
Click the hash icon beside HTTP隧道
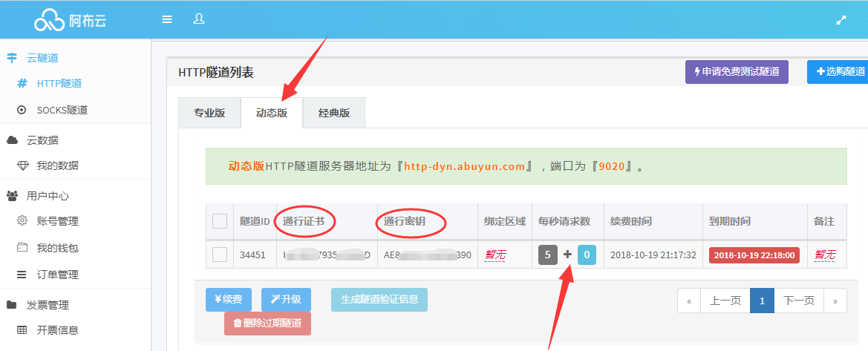click(22, 84)
